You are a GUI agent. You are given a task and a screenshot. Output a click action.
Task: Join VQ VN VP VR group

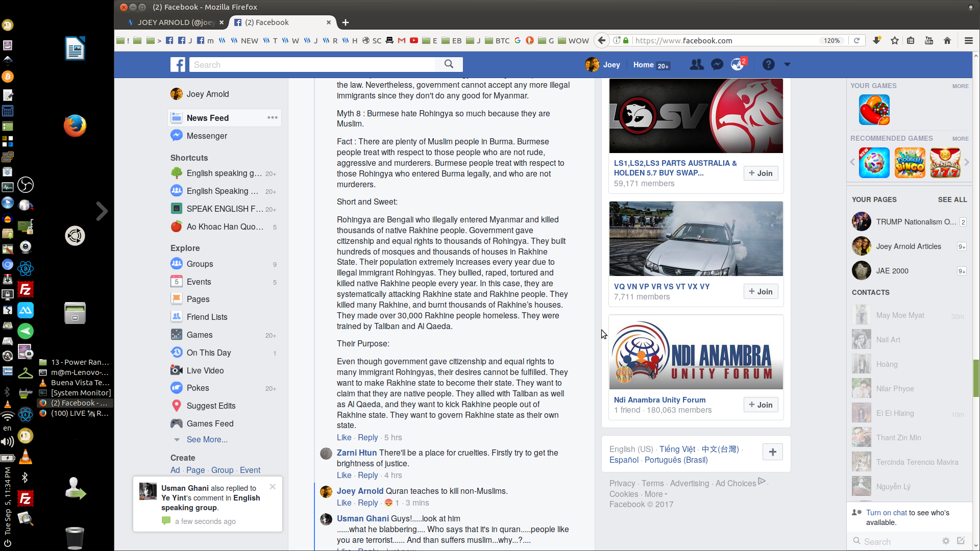[761, 292]
